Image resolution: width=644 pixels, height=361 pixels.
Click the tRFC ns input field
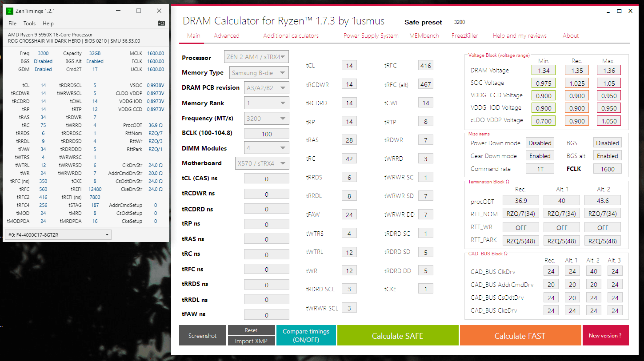point(267,270)
